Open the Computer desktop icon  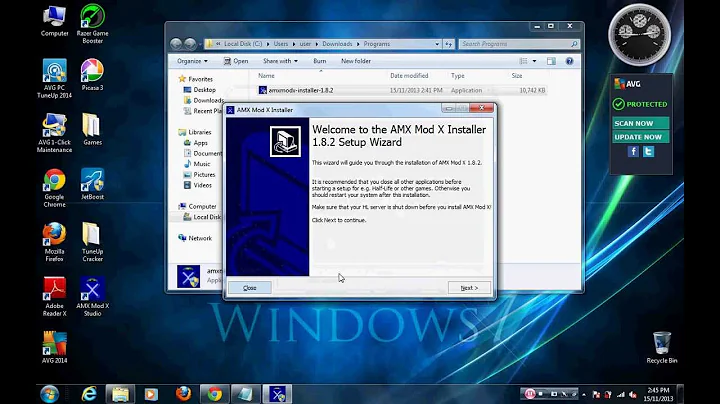[54, 21]
